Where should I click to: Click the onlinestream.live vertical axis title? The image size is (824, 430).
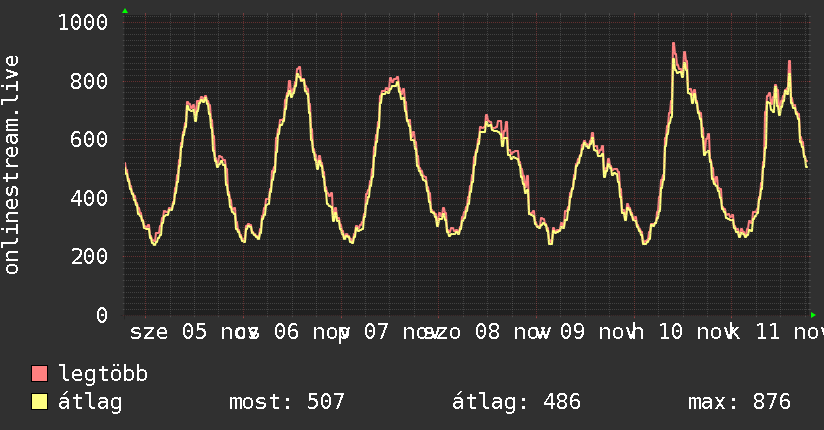click(12, 165)
